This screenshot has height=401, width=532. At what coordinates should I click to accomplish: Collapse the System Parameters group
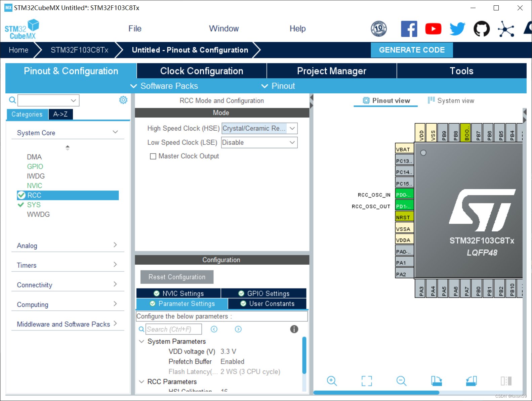point(141,341)
